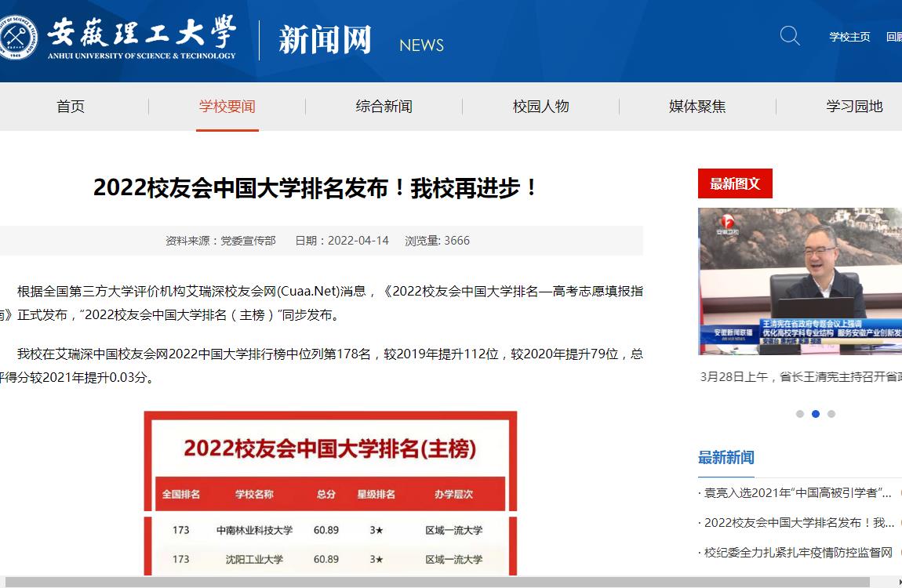Click the ranking table image 2022校友会中国大学排名(主榜)

[330, 493]
